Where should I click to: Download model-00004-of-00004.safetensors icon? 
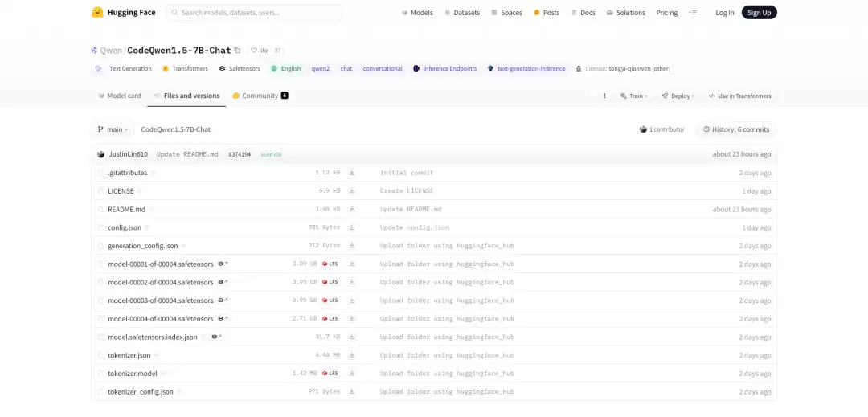pyautogui.click(x=351, y=319)
